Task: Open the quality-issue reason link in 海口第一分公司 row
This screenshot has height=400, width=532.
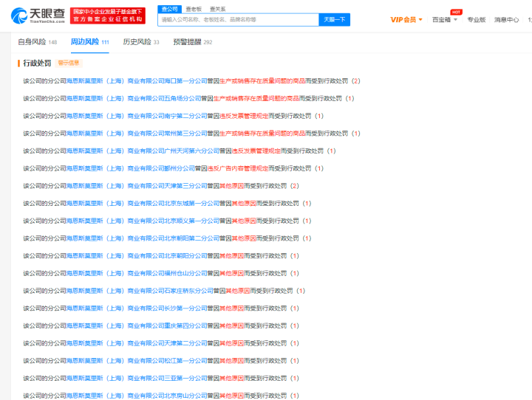Action: pos(262,81)
